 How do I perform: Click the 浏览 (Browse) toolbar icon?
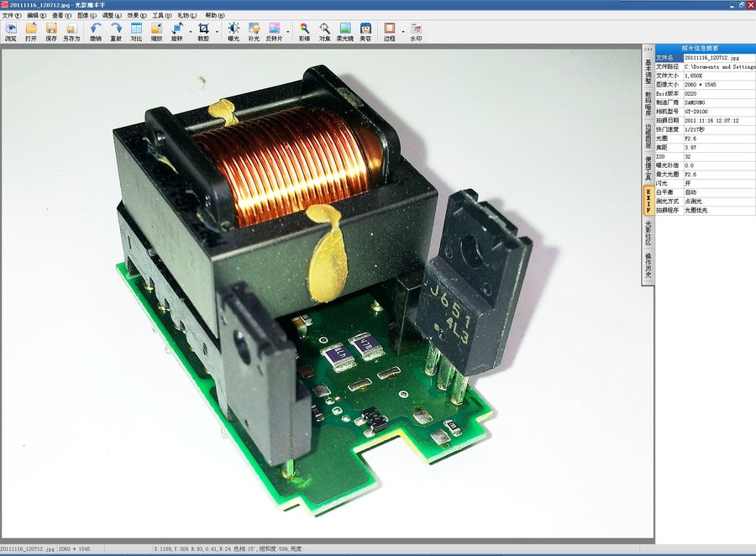(10, 32)
